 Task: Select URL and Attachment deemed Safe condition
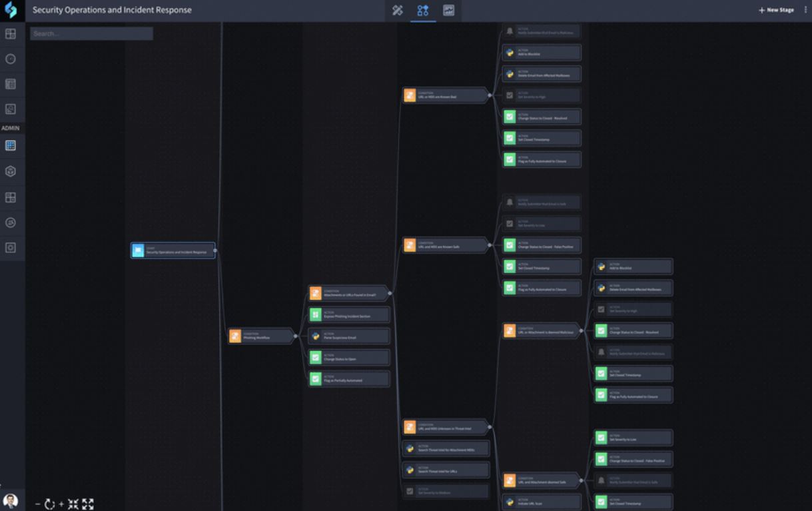542,480
